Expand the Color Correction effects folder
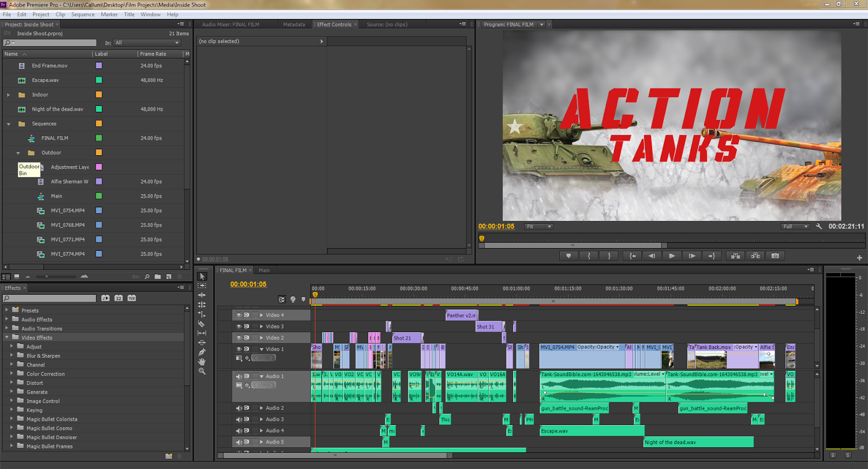Viewport: 868px width, 469px height. pos(11,373)
